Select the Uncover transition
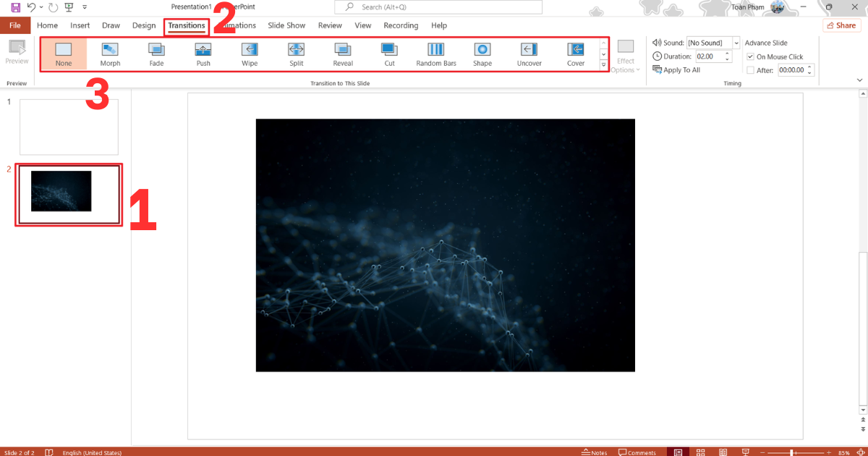Screen dimensions: 868x456 (529, 54)
